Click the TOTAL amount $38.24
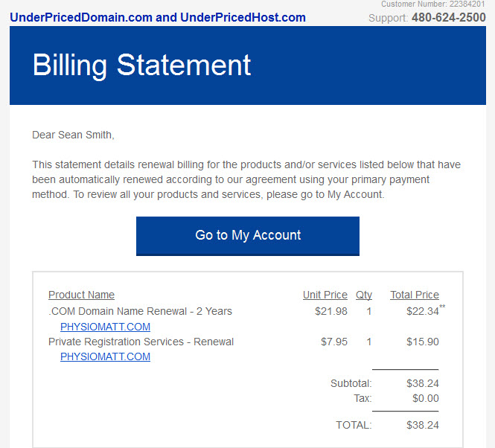 click(423, 425)
